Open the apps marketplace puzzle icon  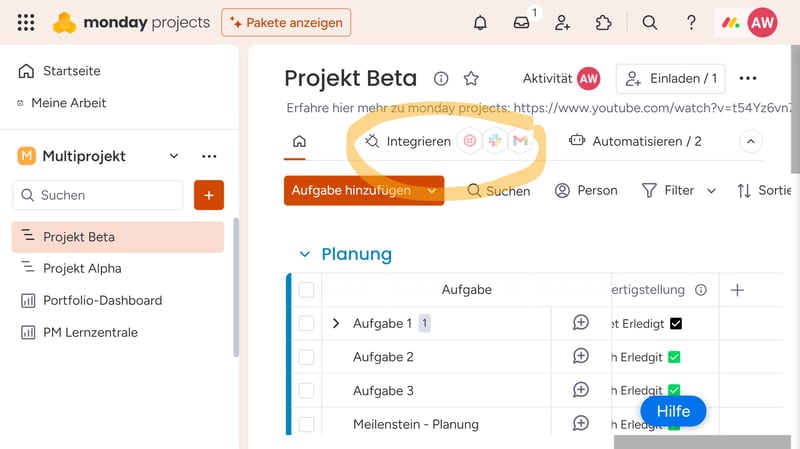[603, 22]
